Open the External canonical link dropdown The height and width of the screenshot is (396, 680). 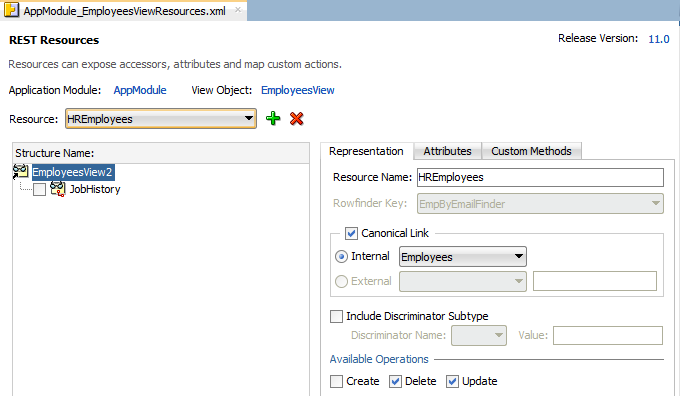coord(463,281)
